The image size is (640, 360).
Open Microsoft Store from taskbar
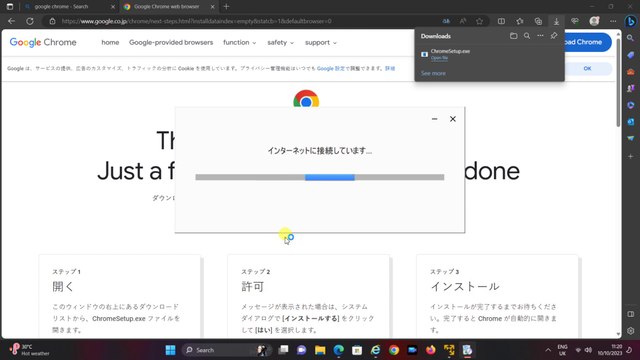(x=357, y=350)
